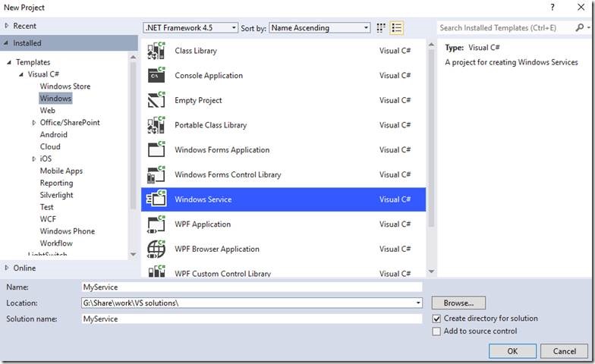Open the dialog help question mark

[x=552, y=8]
